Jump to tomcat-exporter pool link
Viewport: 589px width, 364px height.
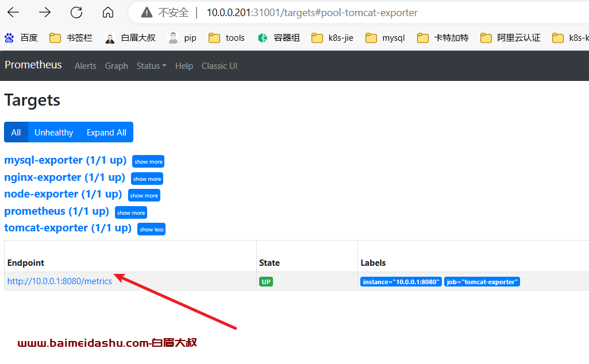point(68,228)
